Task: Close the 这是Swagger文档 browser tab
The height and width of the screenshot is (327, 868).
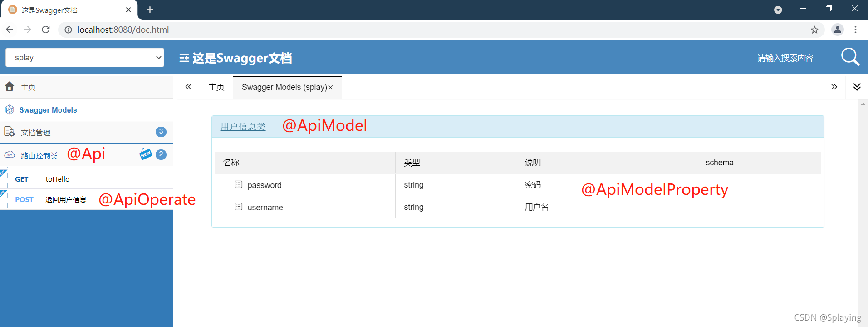Action: [x=128, y=10]
